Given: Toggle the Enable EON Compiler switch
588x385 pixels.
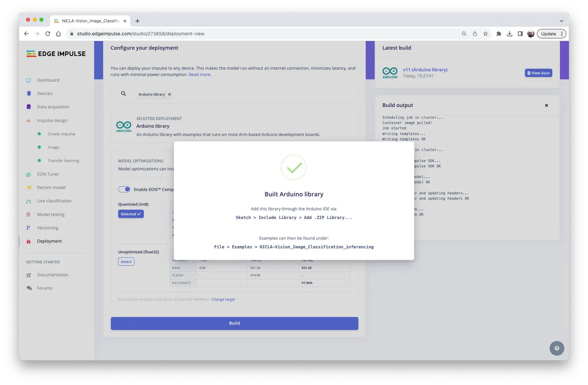Looking at the screenshot, I should coord(124,189).
